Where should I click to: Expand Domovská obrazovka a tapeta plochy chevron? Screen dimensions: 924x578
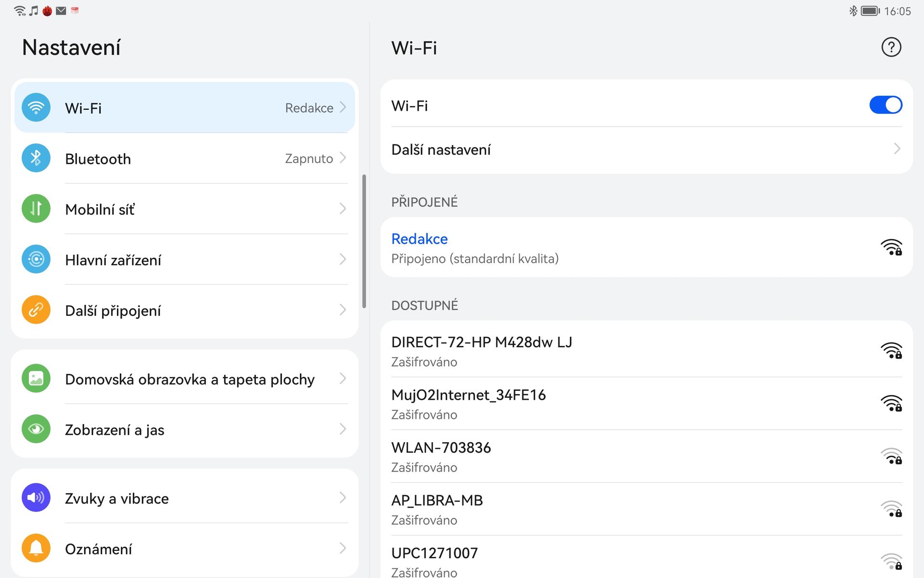point(343,378)
